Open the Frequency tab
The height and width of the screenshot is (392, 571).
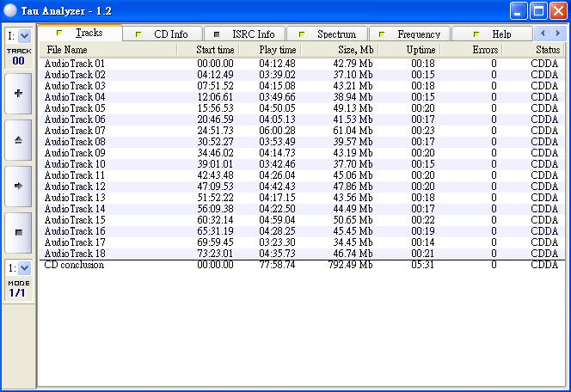tap(409, 34)
